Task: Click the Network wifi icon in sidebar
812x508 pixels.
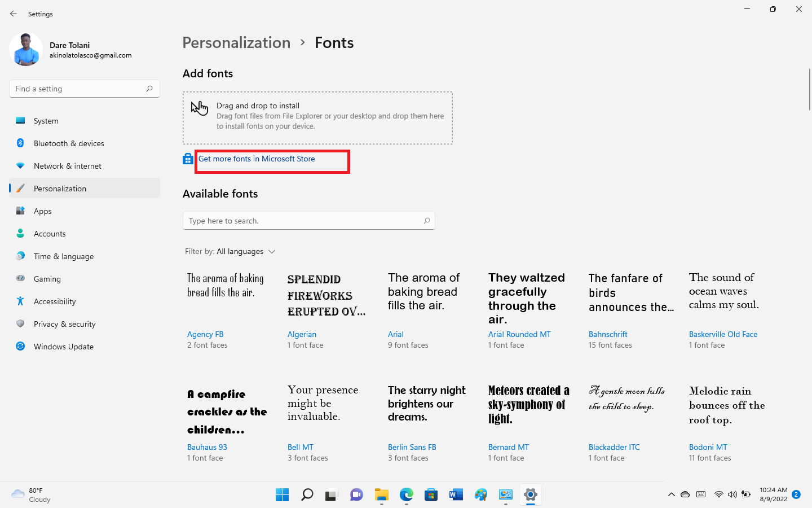Action: point(20,166)
